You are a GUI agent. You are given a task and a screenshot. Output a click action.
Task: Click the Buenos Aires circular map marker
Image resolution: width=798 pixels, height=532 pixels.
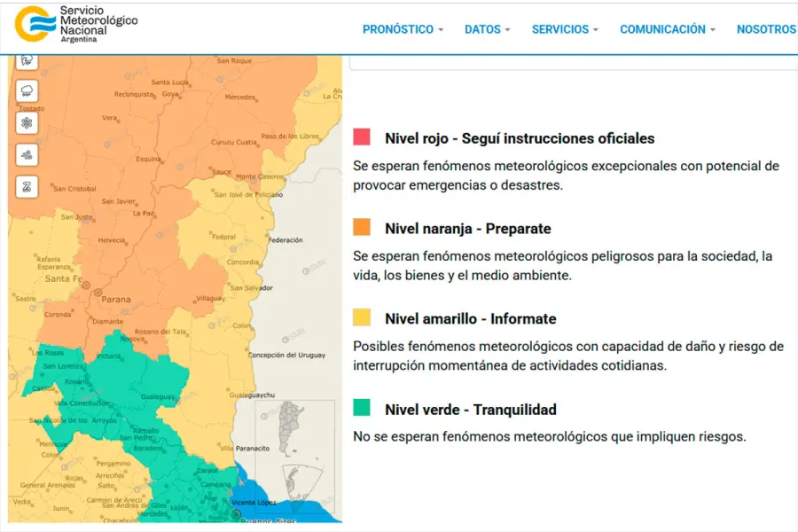[x=236, y=514]
